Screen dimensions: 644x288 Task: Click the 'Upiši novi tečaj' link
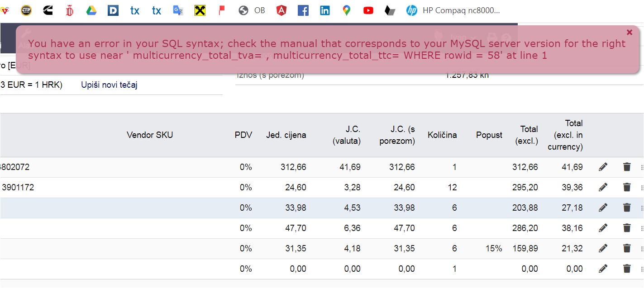coord(109,85)
